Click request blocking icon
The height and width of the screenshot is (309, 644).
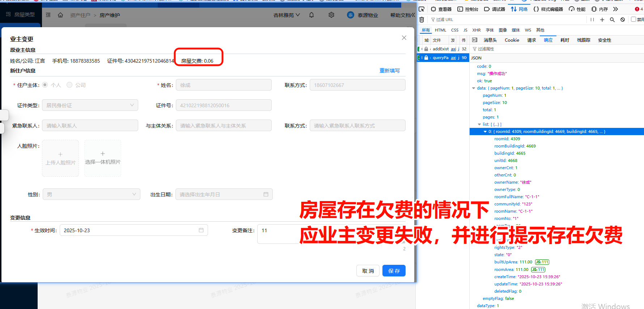[x=622, y=20]
